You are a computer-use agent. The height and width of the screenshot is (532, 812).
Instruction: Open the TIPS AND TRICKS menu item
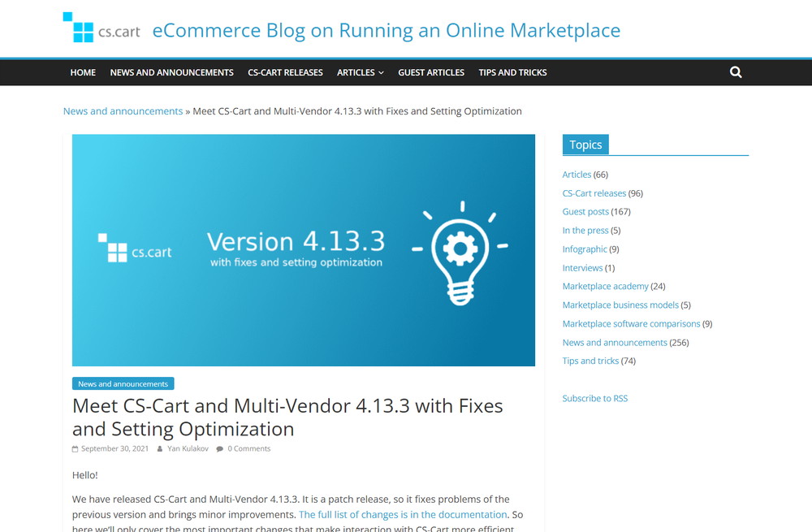coord(512,72)
